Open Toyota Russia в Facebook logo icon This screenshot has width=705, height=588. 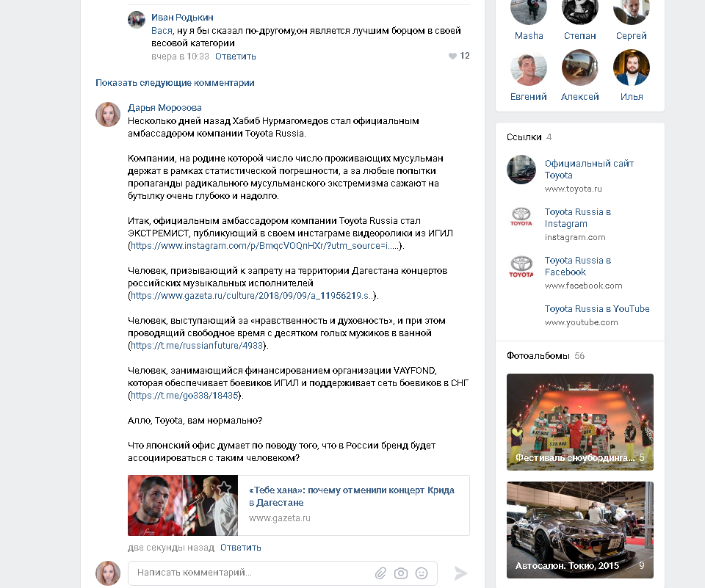point(521,266)
